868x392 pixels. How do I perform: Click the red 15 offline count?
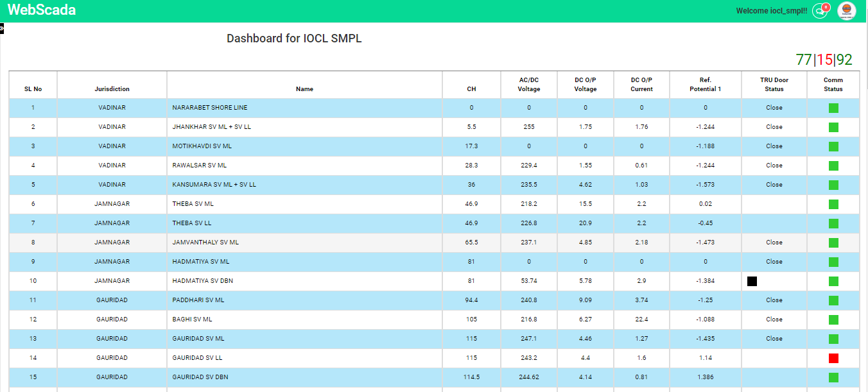[824, 60]
